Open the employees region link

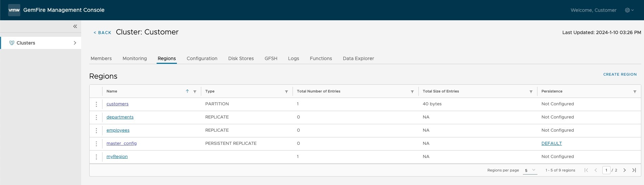(118, 130)
